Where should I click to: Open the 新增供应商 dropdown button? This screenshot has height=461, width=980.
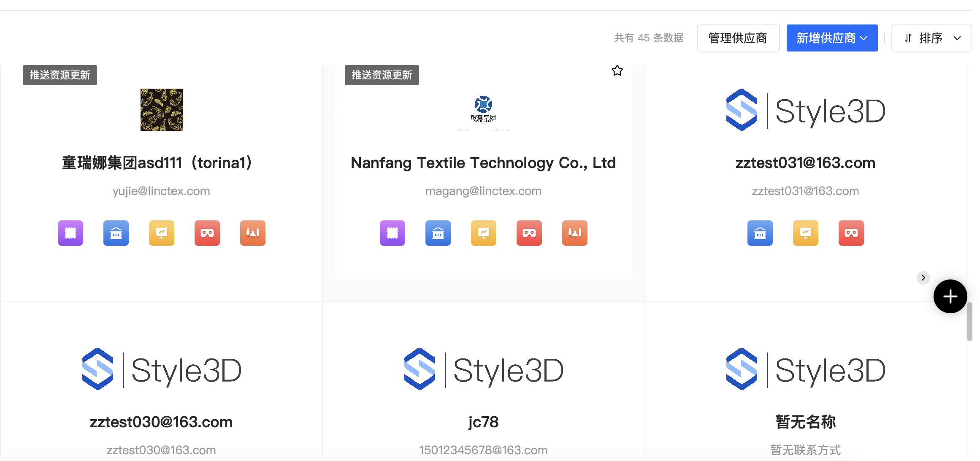(832, 38)
